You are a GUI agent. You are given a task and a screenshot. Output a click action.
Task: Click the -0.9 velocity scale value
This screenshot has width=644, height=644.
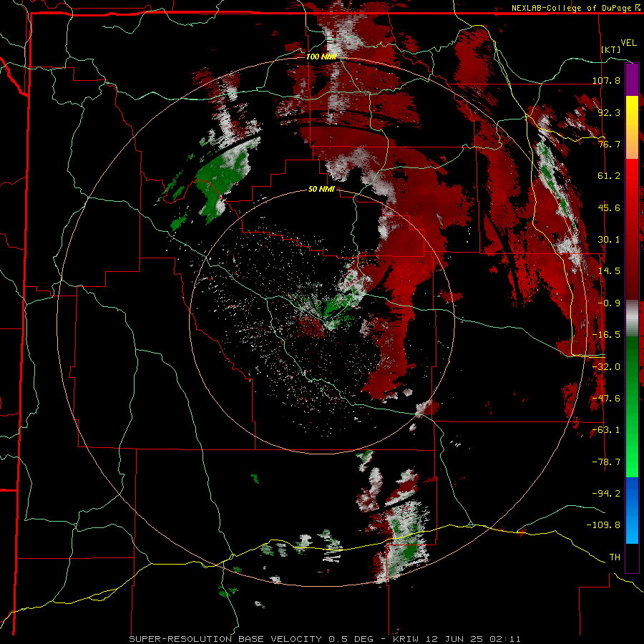609,303
